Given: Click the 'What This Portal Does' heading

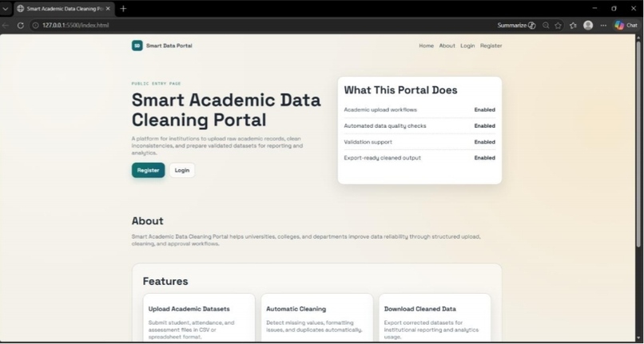Looking at the screenshot, I should click(x=400, y=90).
